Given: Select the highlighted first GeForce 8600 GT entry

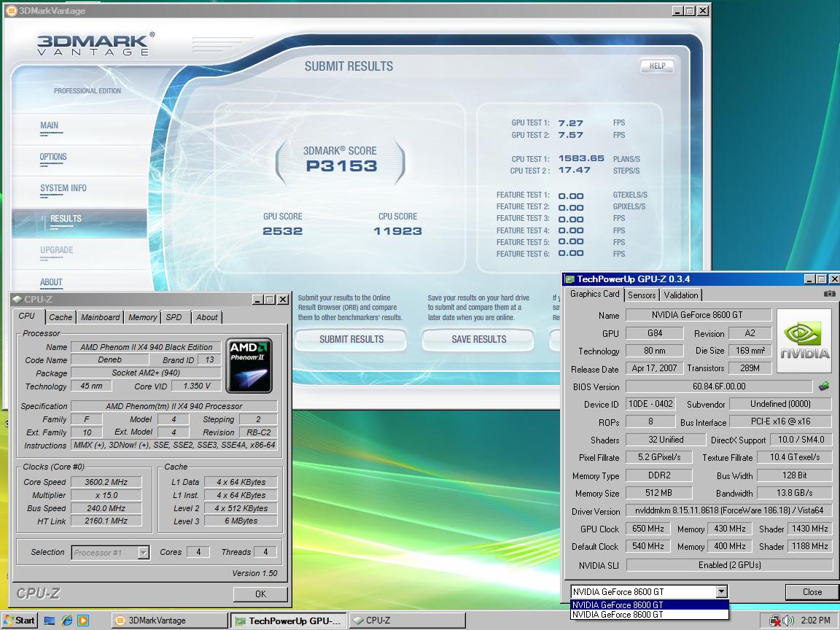Looking at the screenshot, I should (649, 604).
